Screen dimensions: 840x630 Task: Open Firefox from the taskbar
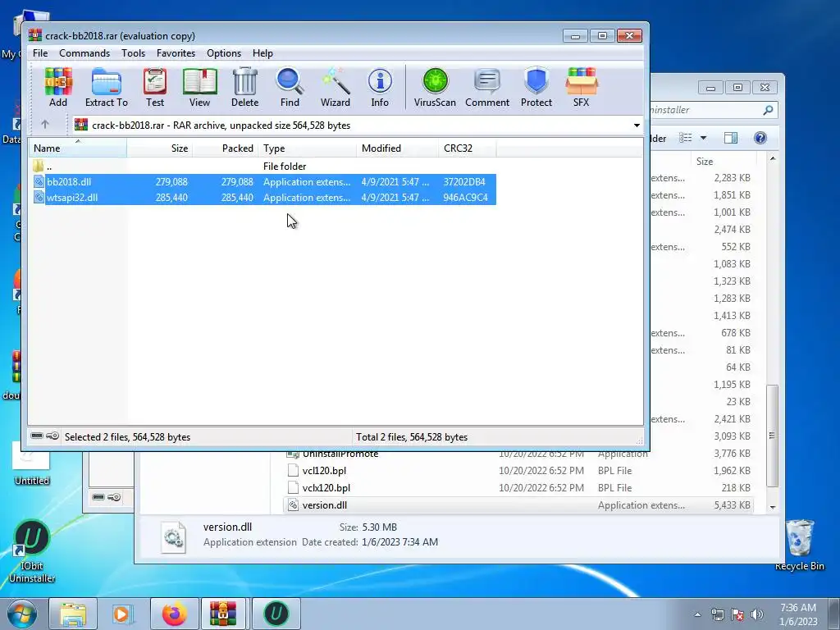tap(175, 614)
